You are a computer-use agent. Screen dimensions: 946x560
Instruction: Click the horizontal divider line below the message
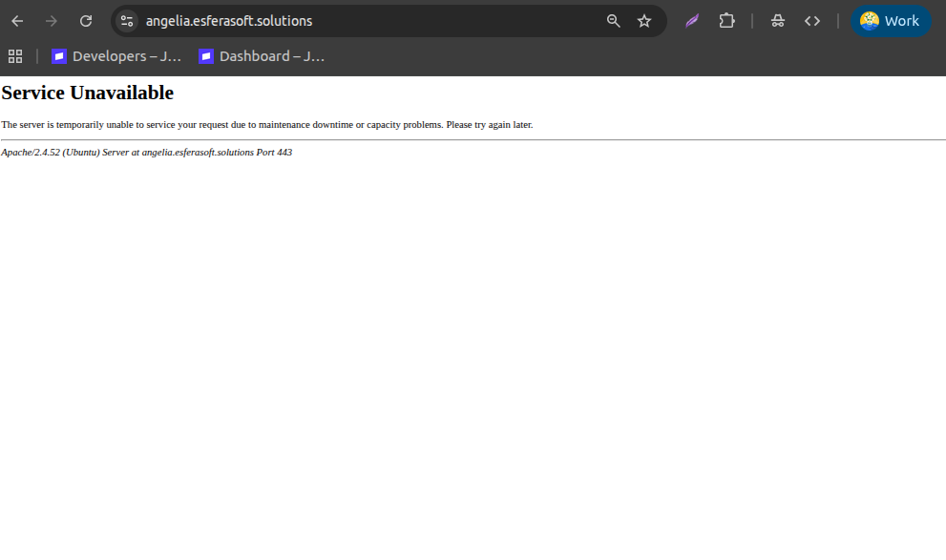[473, 139]
